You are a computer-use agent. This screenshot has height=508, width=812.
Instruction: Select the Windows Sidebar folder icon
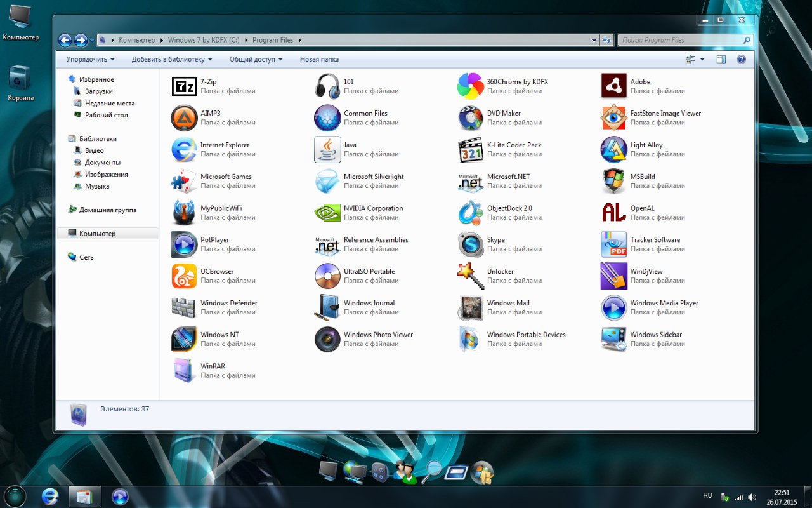(614, 339)
